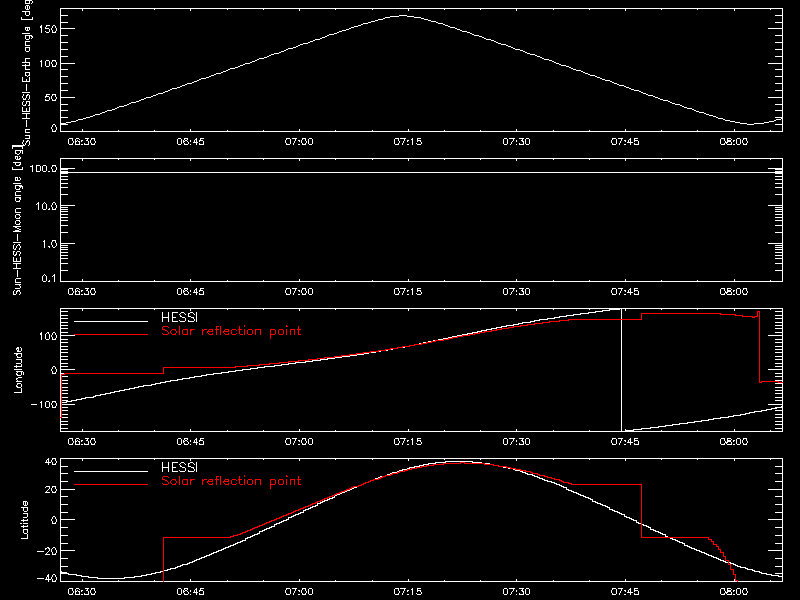Click 07:30 time label of Earth angle plot

click(516, 141)
